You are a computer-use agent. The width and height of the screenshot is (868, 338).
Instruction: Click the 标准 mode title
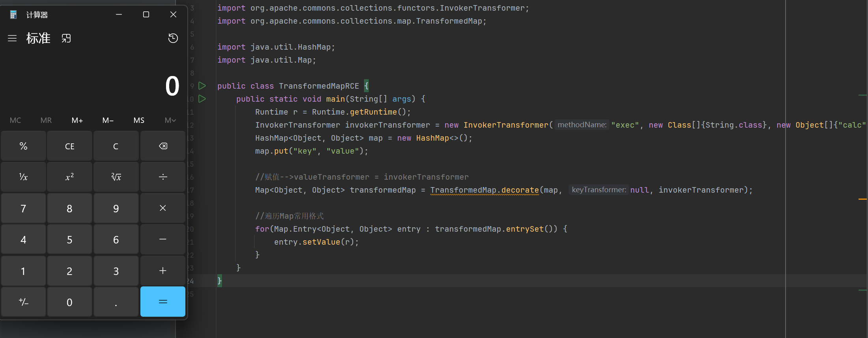pyautogui.click(x=38, y=38)
